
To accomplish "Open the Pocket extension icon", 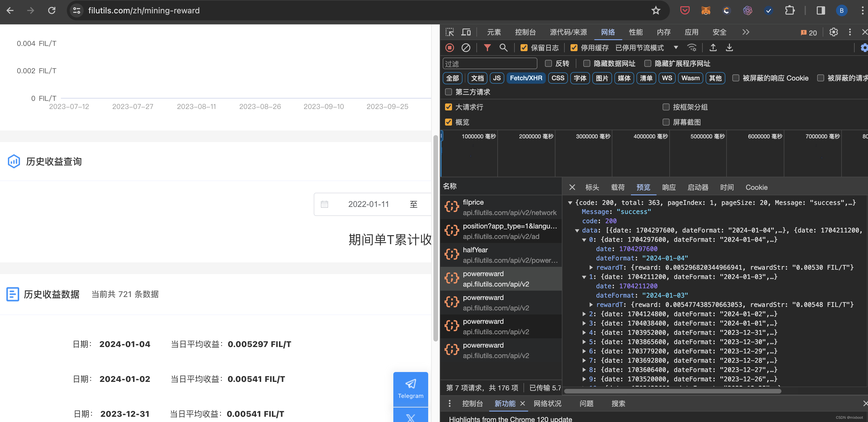I will point(685,10).
